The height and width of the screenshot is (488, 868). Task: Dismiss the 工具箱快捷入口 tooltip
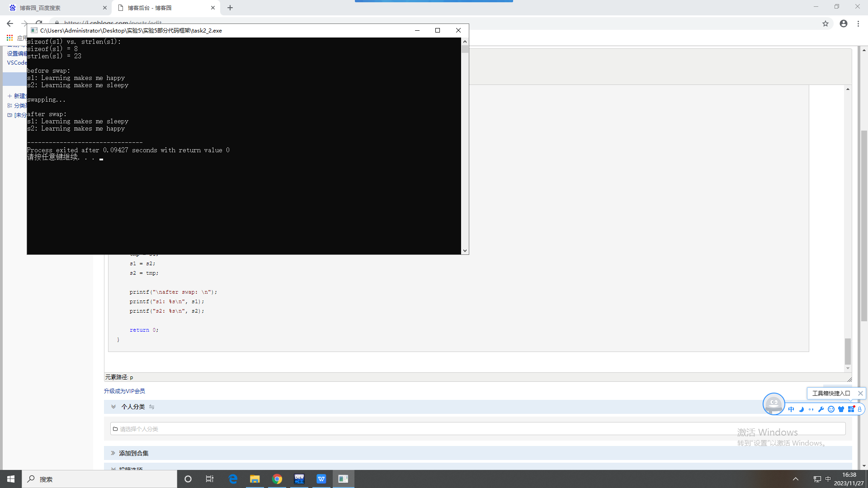tap(860, 393)
